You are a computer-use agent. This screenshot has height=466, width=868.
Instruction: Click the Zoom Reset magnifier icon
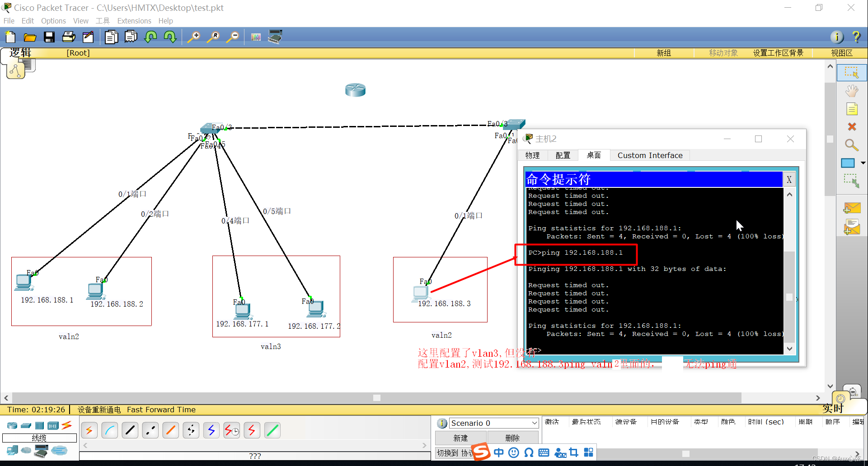[x=213, y=37]
